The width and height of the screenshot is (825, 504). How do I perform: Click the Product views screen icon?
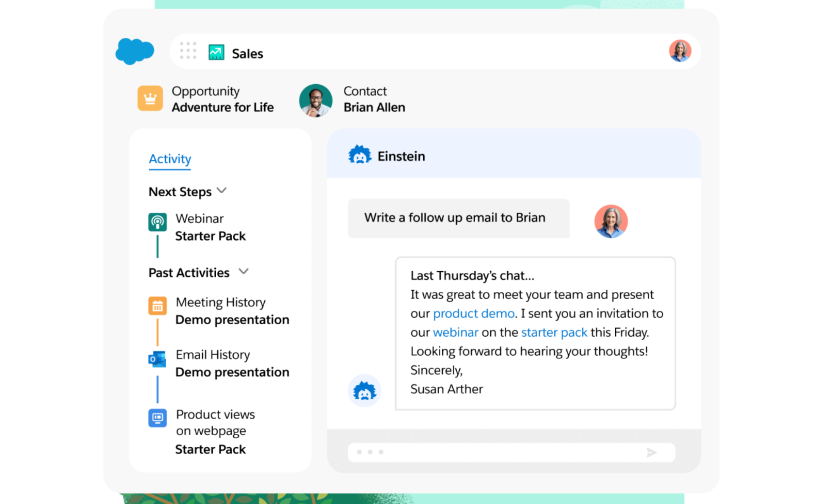[157, 418]
